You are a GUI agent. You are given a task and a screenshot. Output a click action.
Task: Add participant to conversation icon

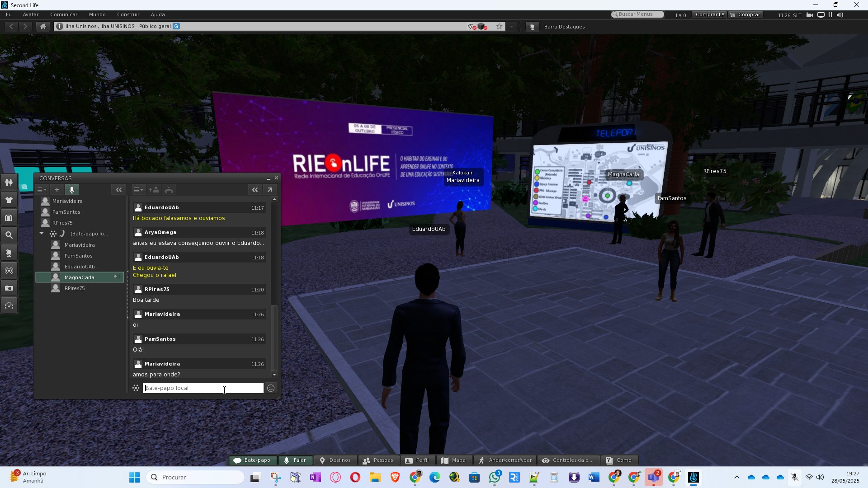coord(154,190)
